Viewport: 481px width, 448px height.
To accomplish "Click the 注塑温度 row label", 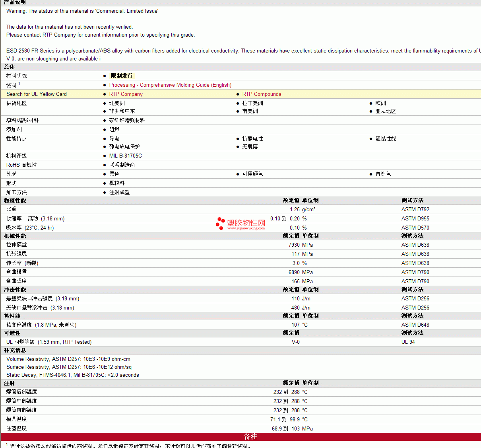I will 16,429.
